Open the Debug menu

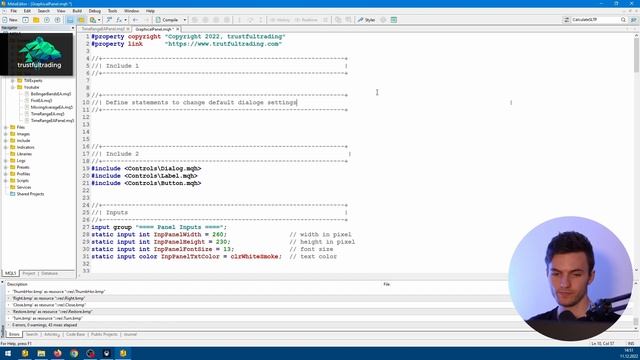[x=95, y=11]
